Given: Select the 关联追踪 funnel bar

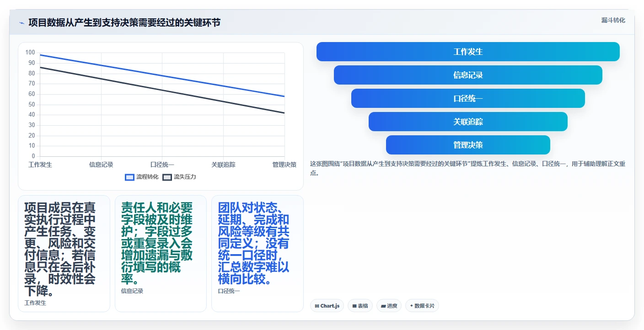Looking at the screenshot, I should pos(468,122).
